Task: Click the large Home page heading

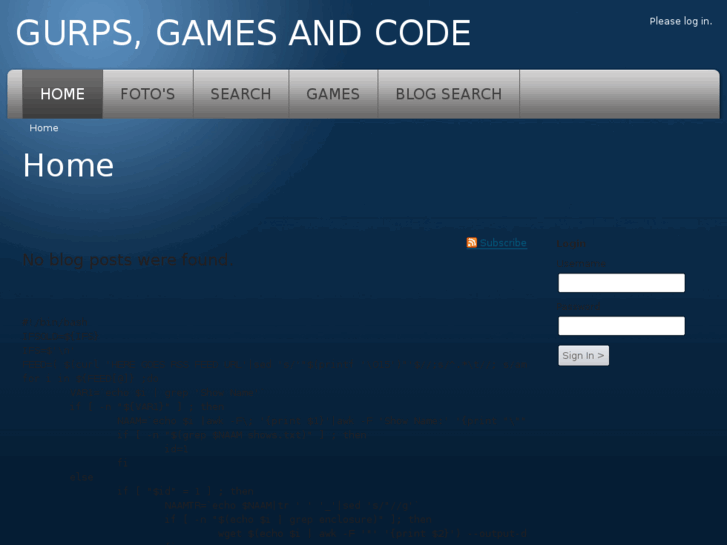Action: coord(68,166)
